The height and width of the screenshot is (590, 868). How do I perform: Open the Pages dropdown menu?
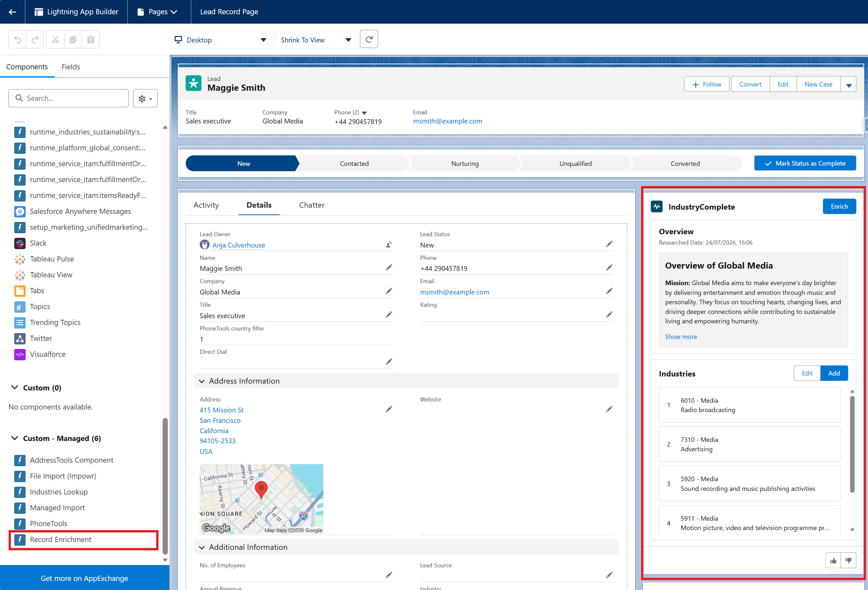point(157,12)
